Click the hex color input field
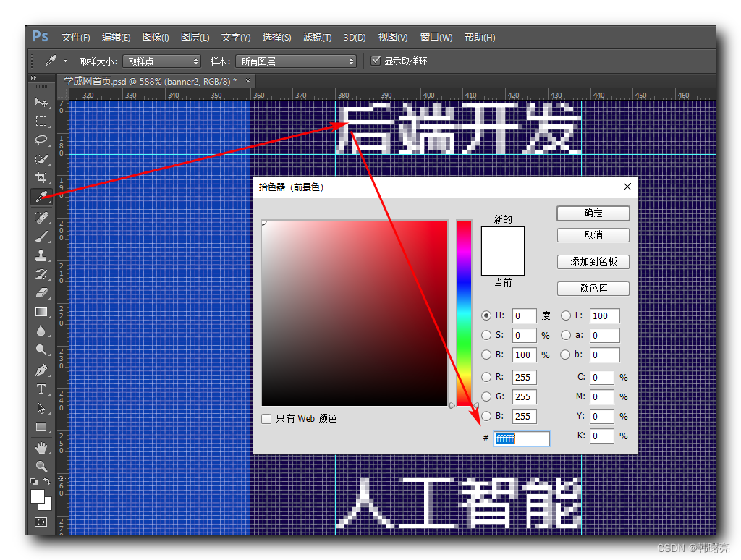Viewport: 741px width, 560px height. (x=522, y=438)
